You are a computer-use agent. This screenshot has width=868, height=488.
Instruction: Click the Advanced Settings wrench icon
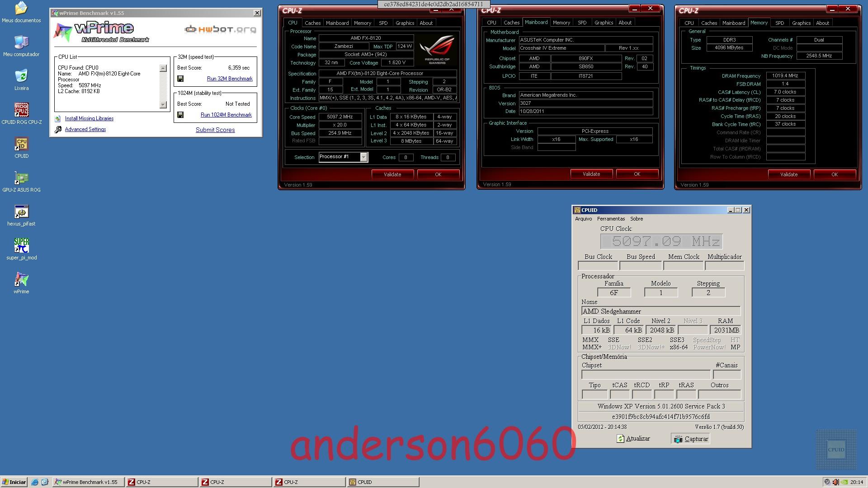coord(58,129)
